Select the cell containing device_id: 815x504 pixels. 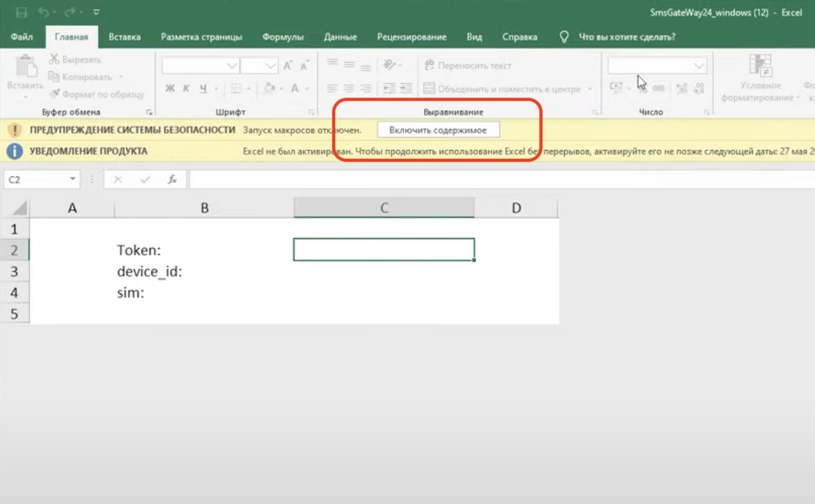[x=204, y=271]
